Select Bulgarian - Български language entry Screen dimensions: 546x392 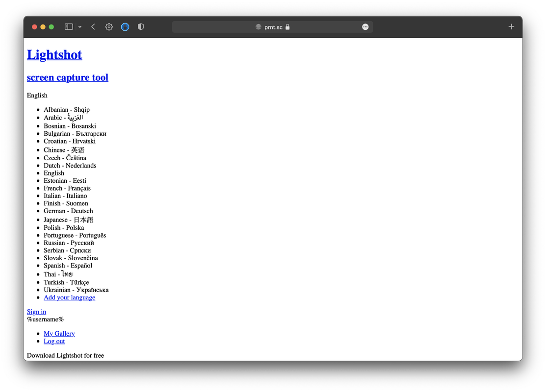(x=75, y=134)
